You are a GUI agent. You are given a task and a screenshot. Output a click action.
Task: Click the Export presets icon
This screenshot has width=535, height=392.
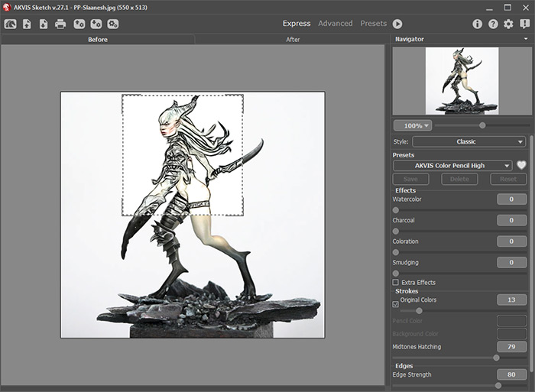pos(96,24)
